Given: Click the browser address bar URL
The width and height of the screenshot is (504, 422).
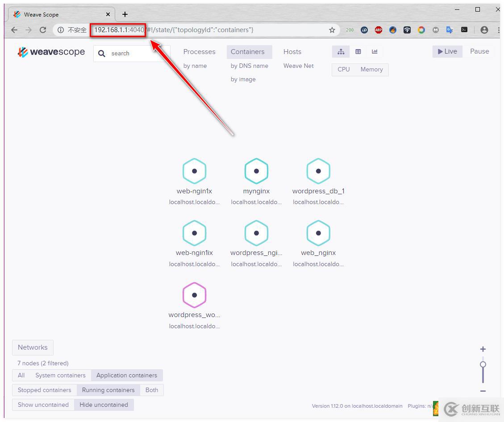Looking at the screenshot, I should (174, 30).
